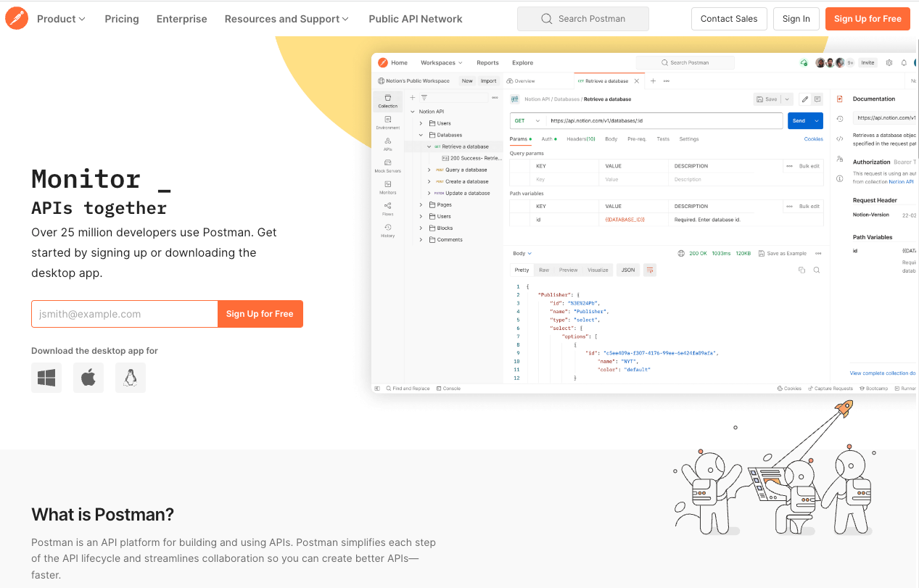This screenshot has height=588, width=919.
Task: Click the Import button in the workspace bar
Action: tap(489, 81)
